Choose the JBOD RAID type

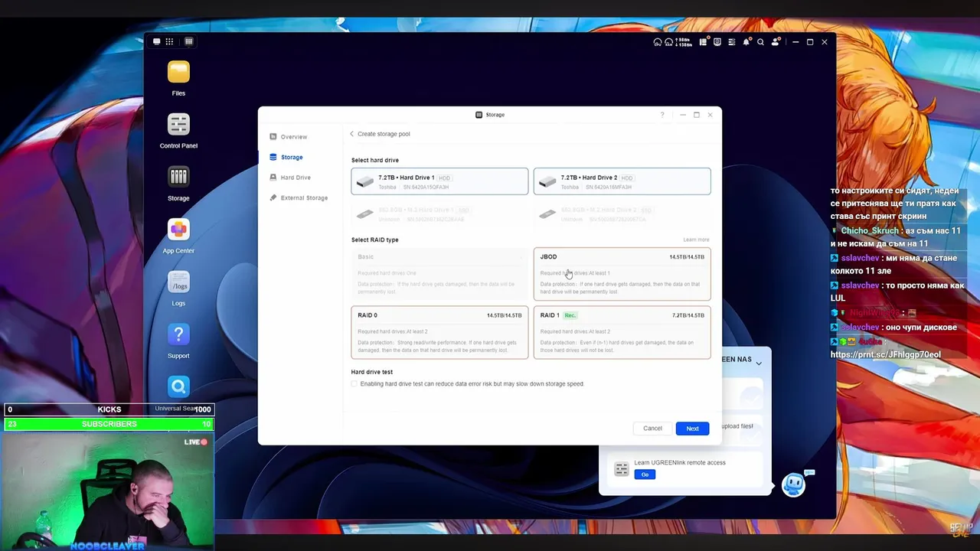622,274
